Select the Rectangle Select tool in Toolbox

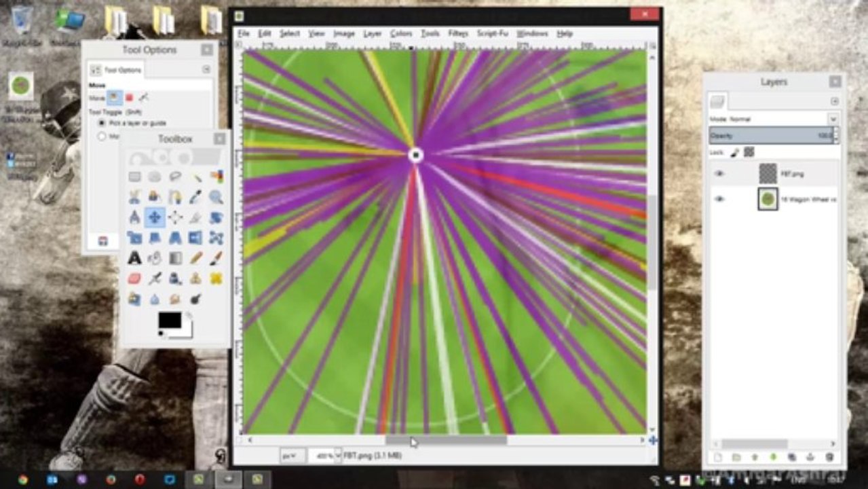coord(134,177)
